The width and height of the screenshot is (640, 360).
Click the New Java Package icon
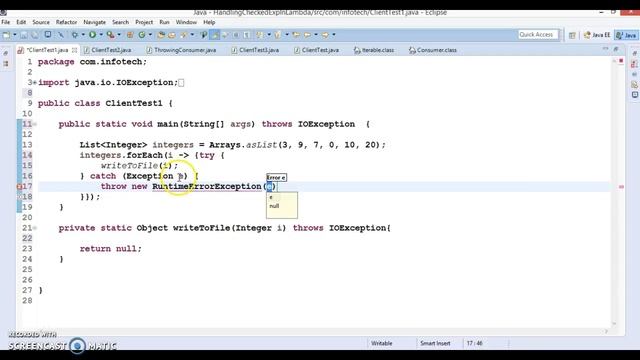point(130,35)
